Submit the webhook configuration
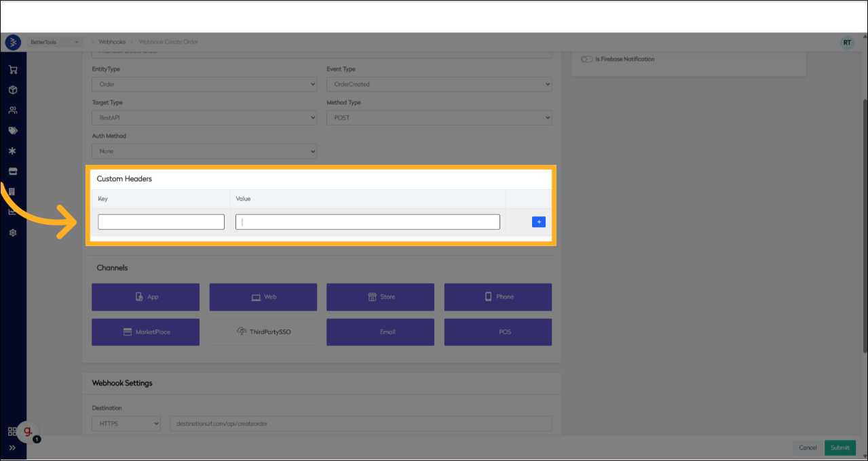Image resolution: width=868 pixels, height=461 pixels. click(x=839, y=447)
